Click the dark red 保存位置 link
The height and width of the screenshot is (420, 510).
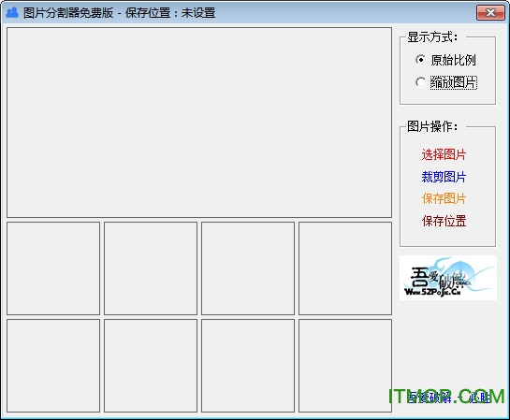click(444, 221)
